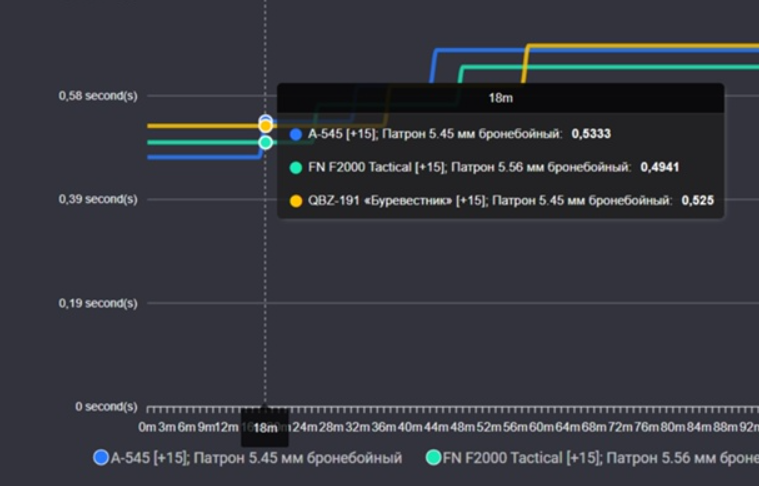
Task: Click the 44m x-axis label
Action: tap(437, 427)
